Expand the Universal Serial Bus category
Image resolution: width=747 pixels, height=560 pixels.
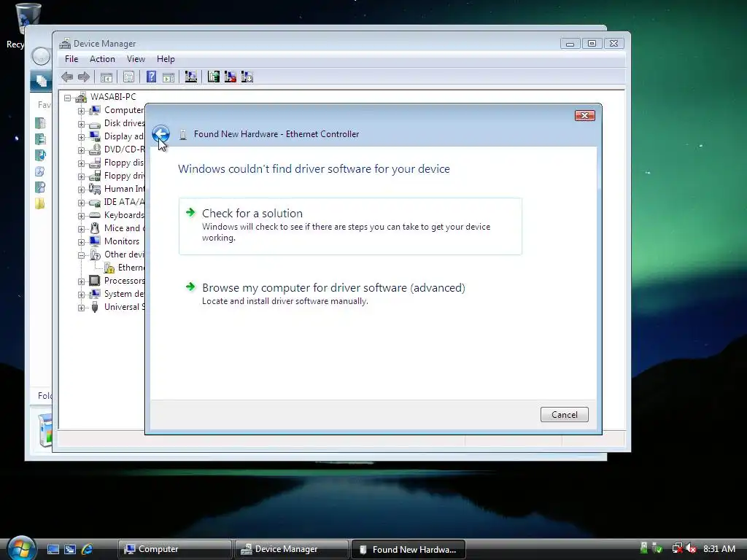tap(82, 308)
